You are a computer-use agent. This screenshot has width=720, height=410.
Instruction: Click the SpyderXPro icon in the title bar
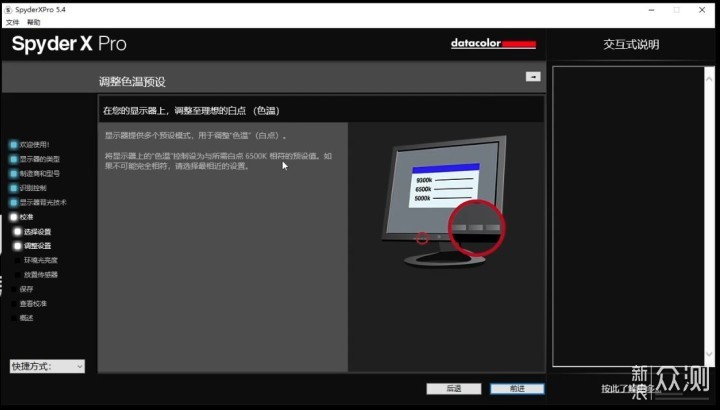tap(8, 10)
